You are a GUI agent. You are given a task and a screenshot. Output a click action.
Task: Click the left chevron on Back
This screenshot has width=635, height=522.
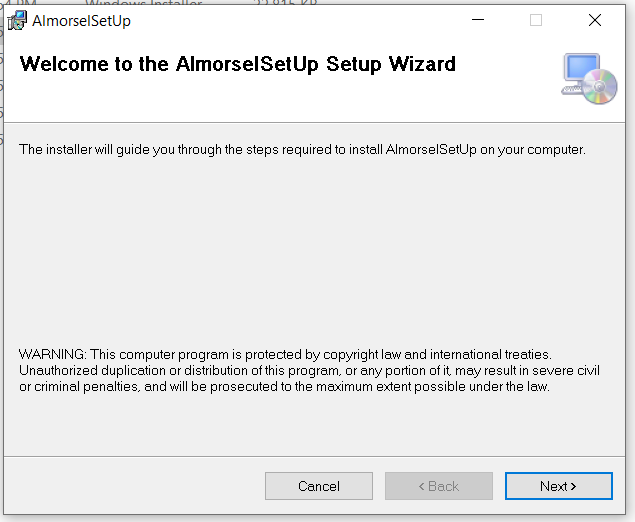(422, 486)
